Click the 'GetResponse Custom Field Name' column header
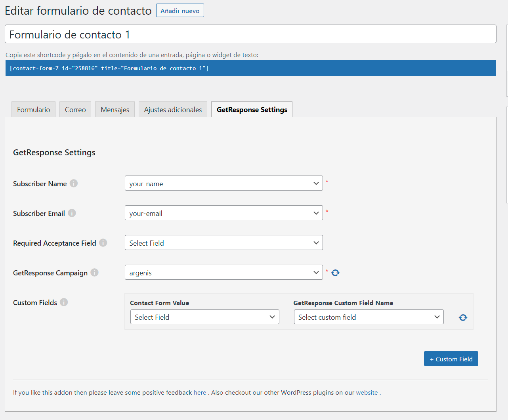 [x=343, y=303]
